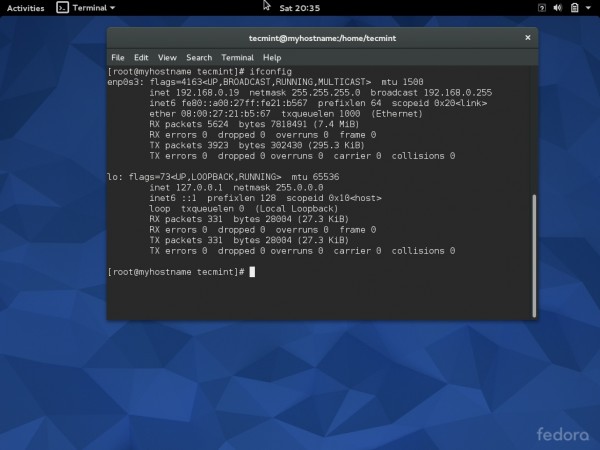Open the Terminal menu in the menu bar
The image size is (600, 450).
[x=237, y=57]
